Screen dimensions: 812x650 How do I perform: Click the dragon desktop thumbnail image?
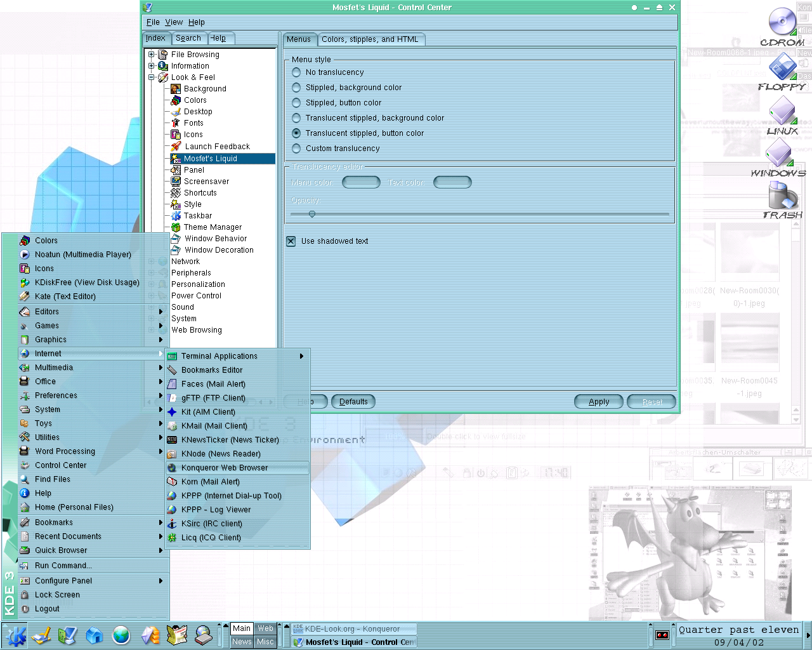click(690, 553)
